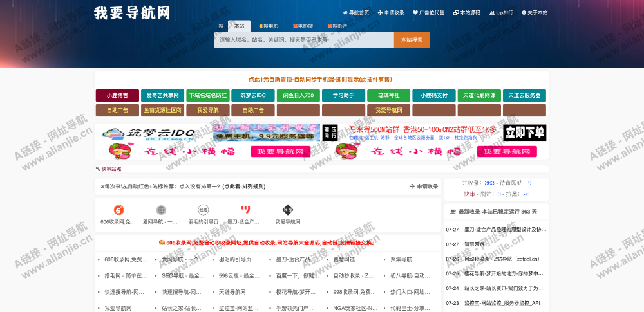Switch to the 搜电影 search tab

[x=268, y=26]
